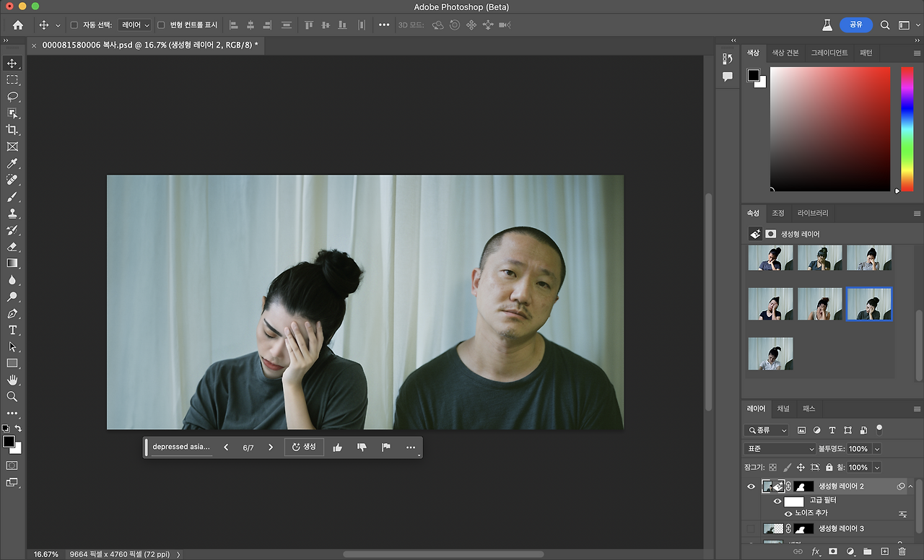Show the hidden 생성형 레이어 3 layer
Image resolution: width=924 pixels, height=560 pixels.
[x=751, y=529]
